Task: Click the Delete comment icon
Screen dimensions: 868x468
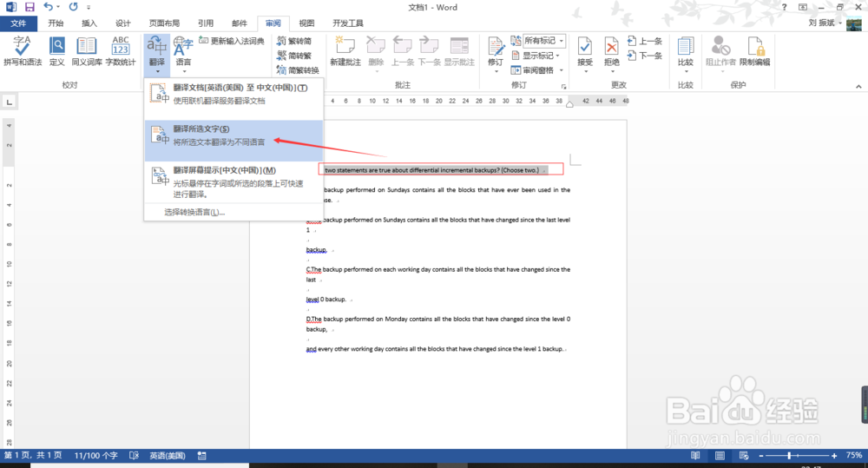Action: [x=376, y=47]
